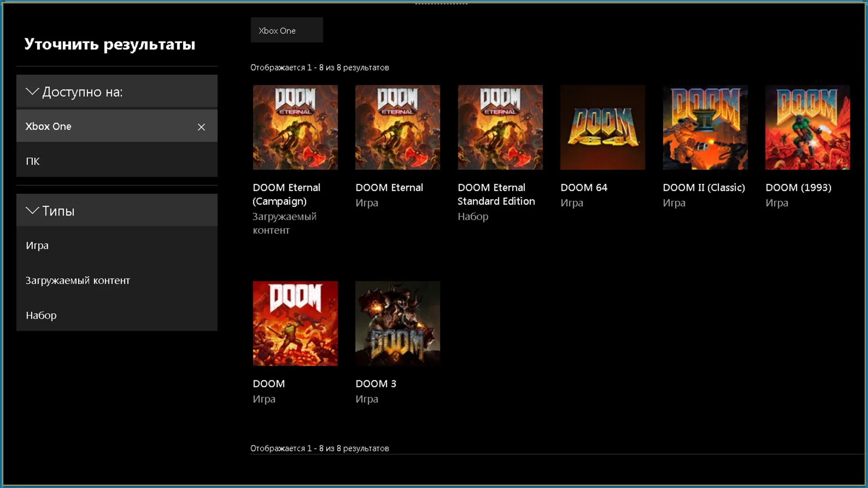Open the DOOM 64 cover image
This screenshot has width=868, height=488.
(x=602, y=127)
